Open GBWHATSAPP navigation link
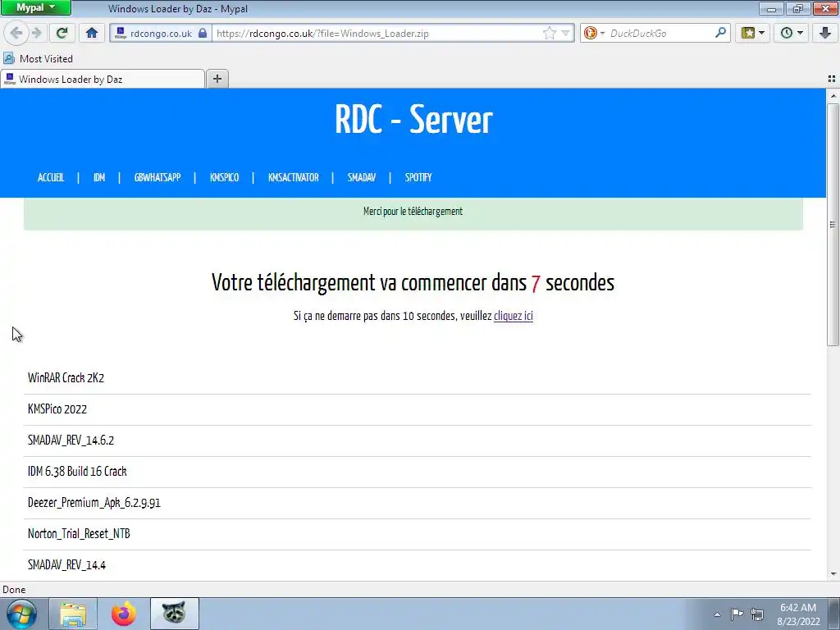Image resolution: width=840 pixels, height=630 pixels. [157, 177]
